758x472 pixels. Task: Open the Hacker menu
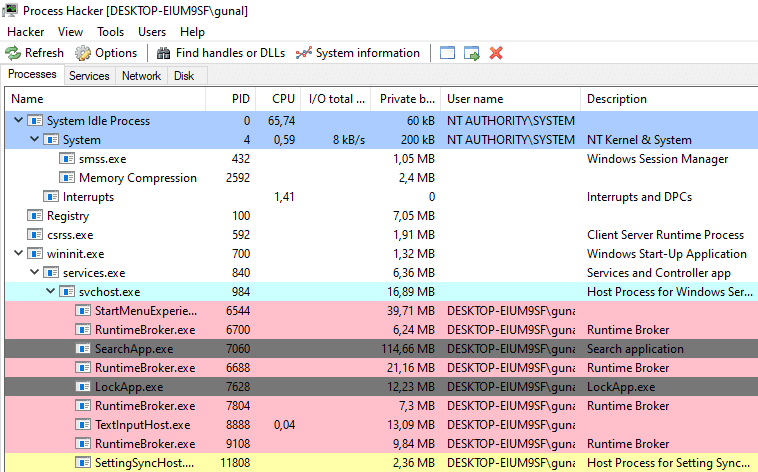[x=26, y=32]
